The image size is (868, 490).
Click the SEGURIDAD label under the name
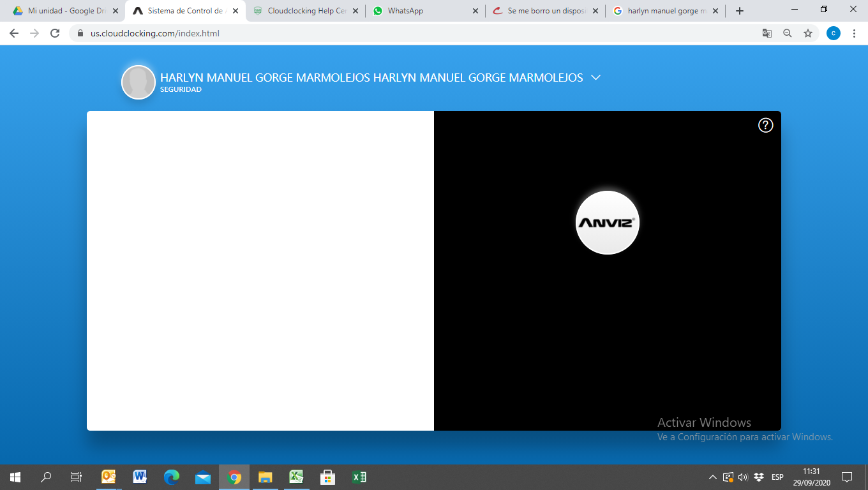tap(181, 90)
